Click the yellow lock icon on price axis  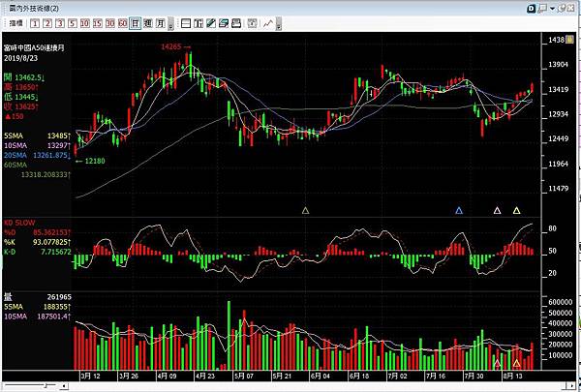(571, 40)
